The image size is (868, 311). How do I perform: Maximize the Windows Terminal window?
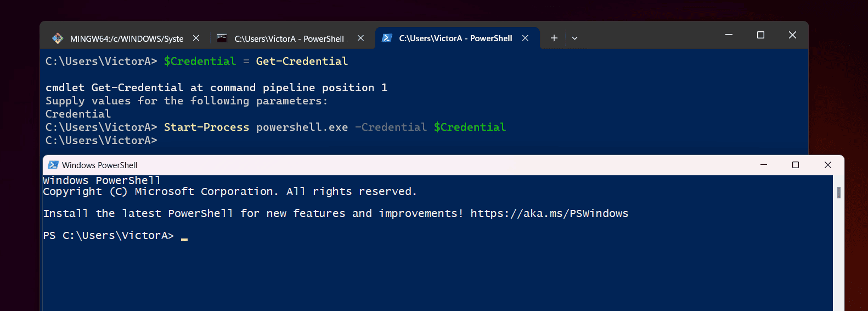pyautogui.click(x=760, y=35)
